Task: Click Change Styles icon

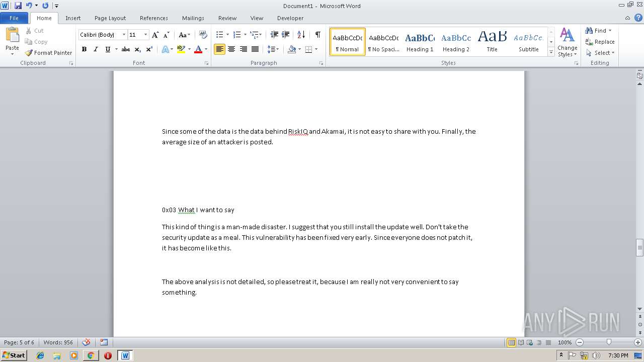Action: 567,43
